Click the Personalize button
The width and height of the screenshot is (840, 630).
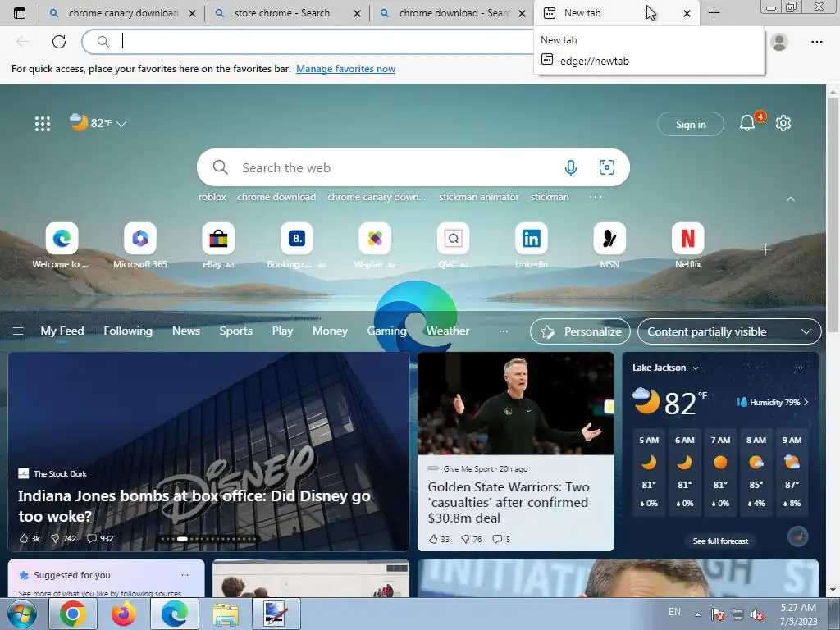click(580, 331)
